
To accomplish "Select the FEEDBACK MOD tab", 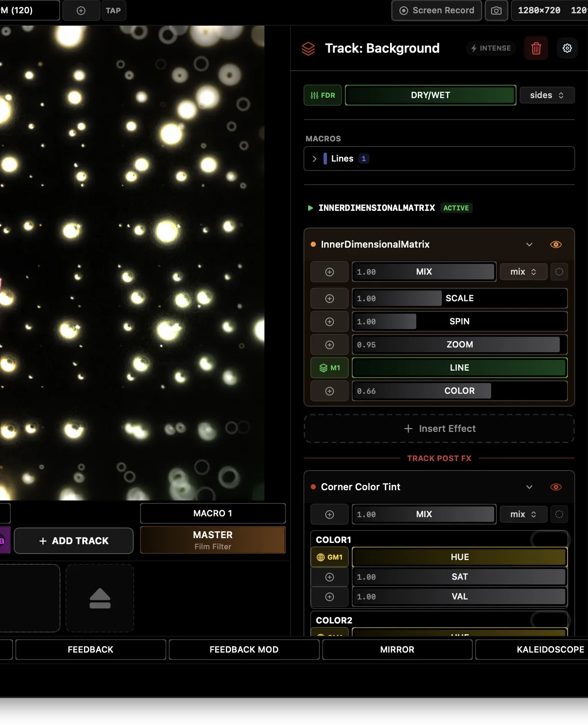I will click(244, 650).
